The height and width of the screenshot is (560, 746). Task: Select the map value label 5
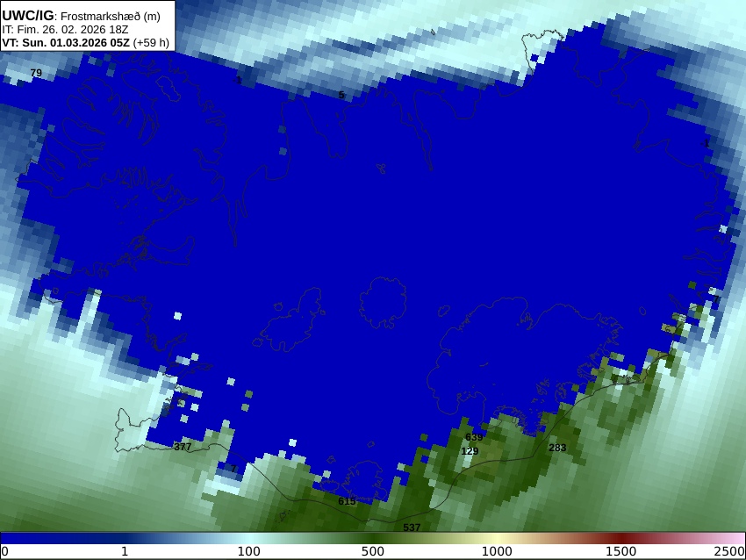(x=341, y=95)
